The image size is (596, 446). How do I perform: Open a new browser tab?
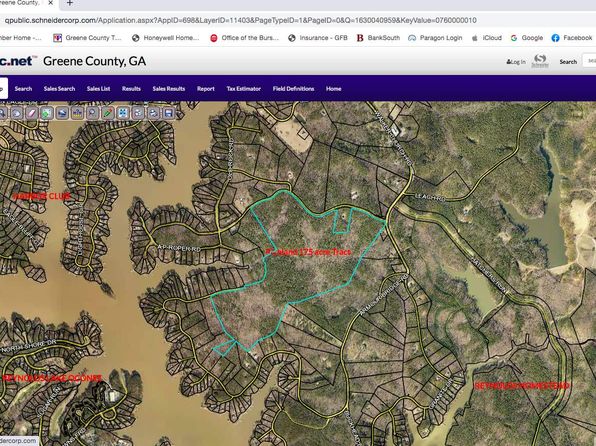(x=70, y=3)
